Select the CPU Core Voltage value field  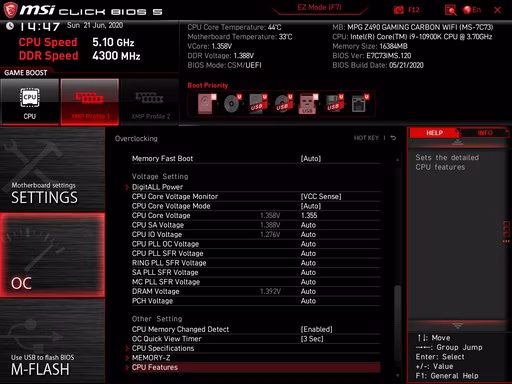click(340, 216)
